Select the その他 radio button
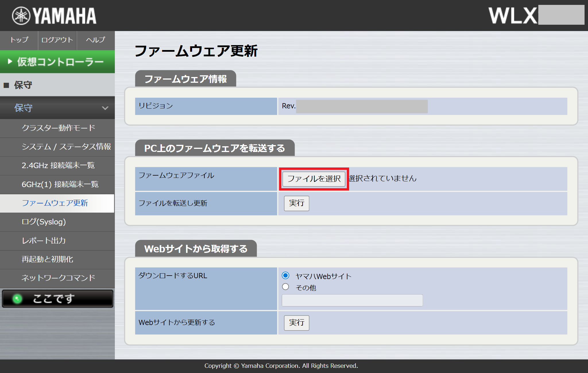This screenshot has height=373, width=588. click(285, 287)
